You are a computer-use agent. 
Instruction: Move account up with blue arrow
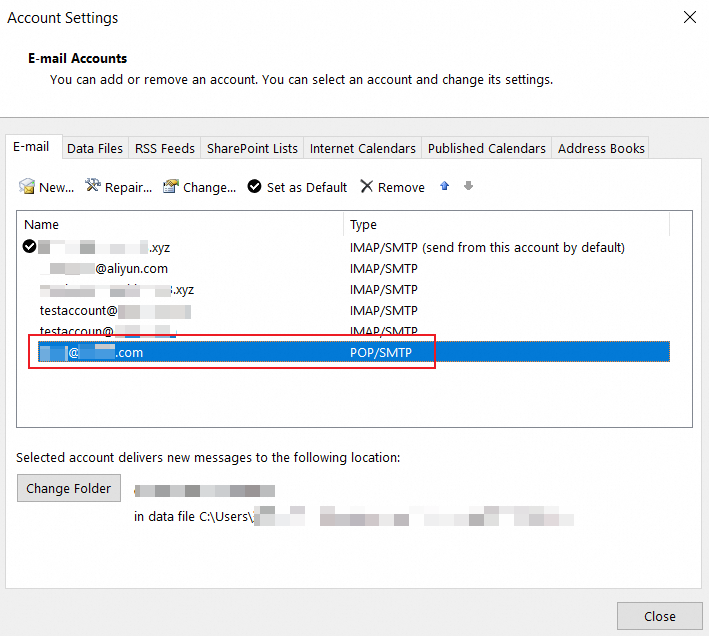coord(444,186)
